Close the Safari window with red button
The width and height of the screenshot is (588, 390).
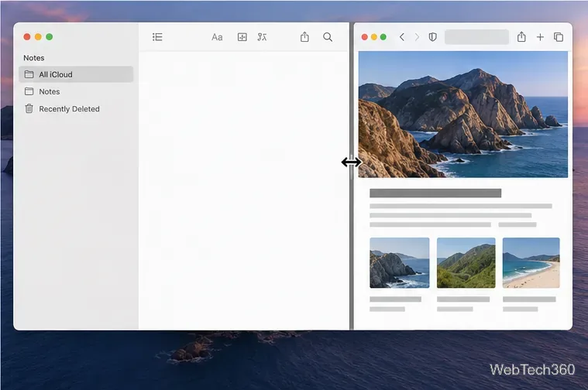365,36
